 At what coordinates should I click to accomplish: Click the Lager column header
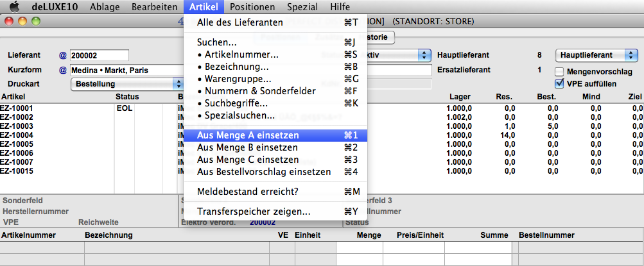[460, 97]
